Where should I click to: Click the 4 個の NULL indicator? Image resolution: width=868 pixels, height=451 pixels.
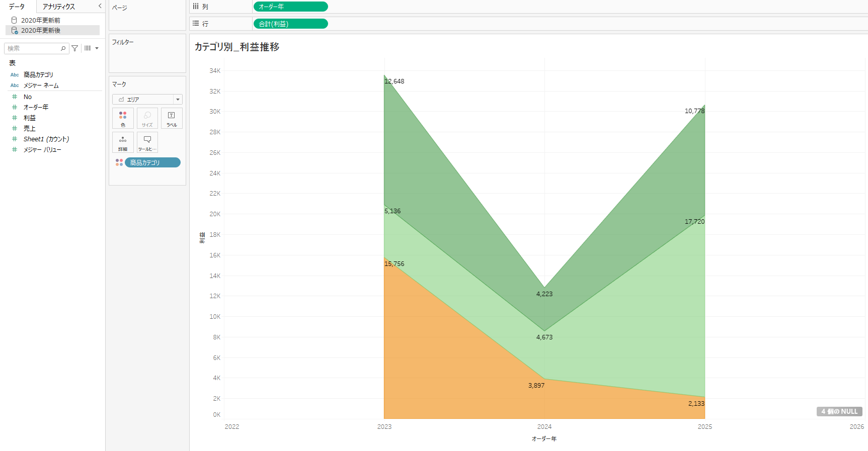tap(839, 411)
